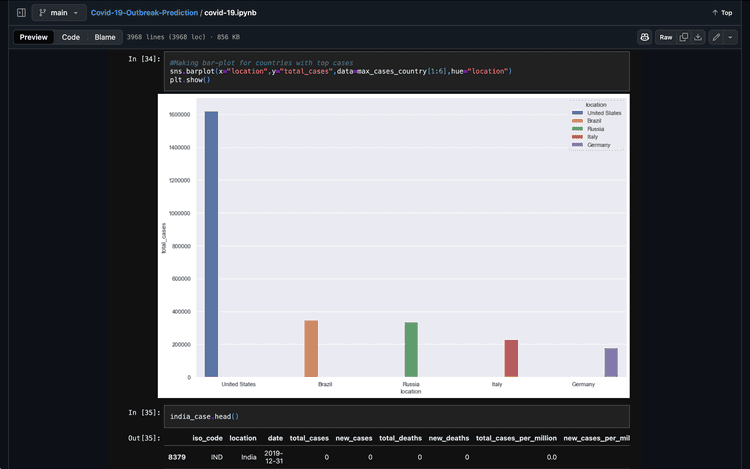Open the main branch selector

[58, 13]
